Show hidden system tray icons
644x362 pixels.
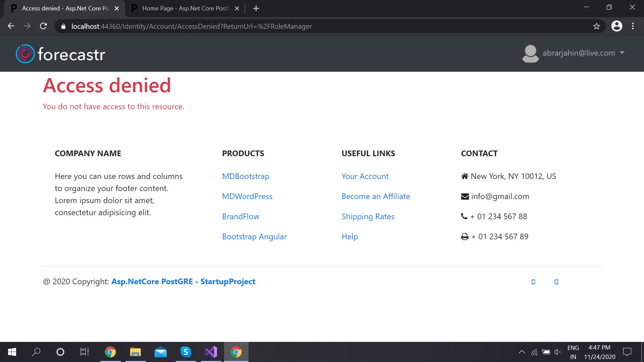coord(522,352)
